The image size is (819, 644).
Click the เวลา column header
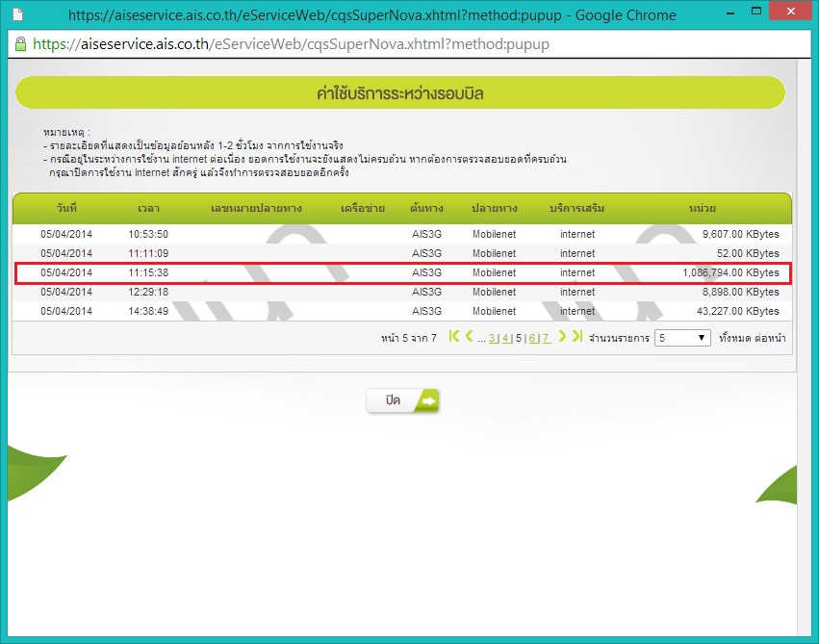click(148, 208)
